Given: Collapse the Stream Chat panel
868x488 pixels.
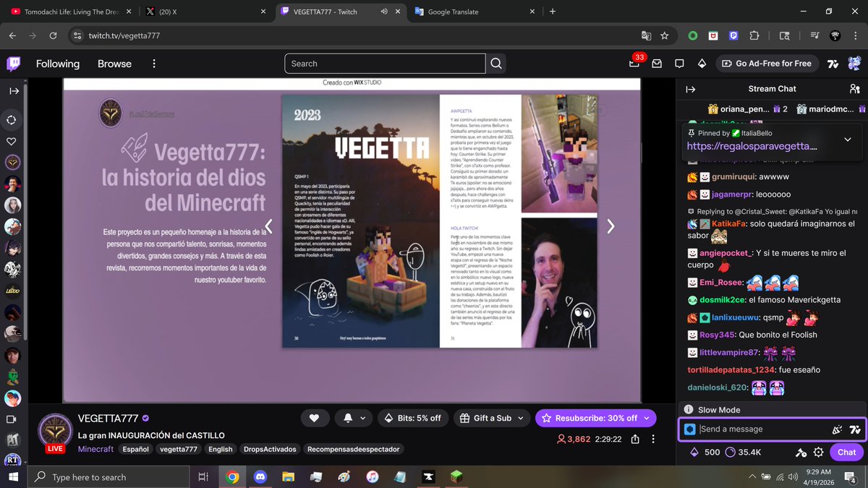Looking at the screenshot, I should click(x=690, y=88).
